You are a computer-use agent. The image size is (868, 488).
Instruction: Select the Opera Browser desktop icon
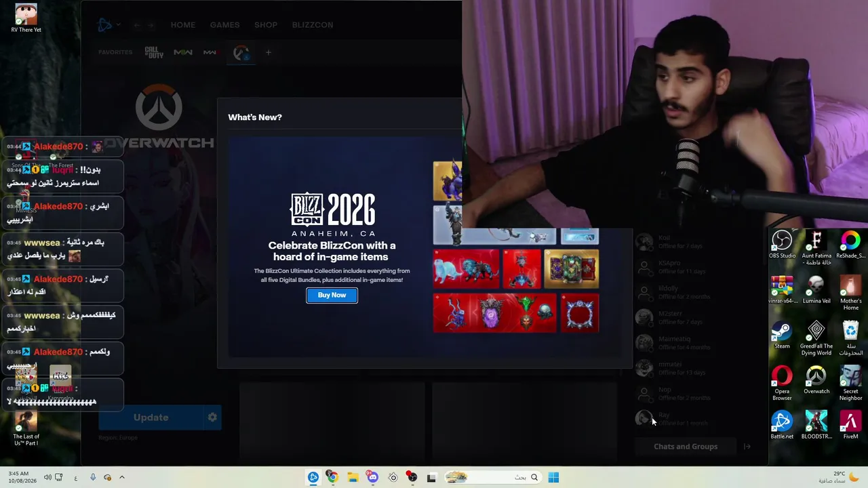click(782, 384)
